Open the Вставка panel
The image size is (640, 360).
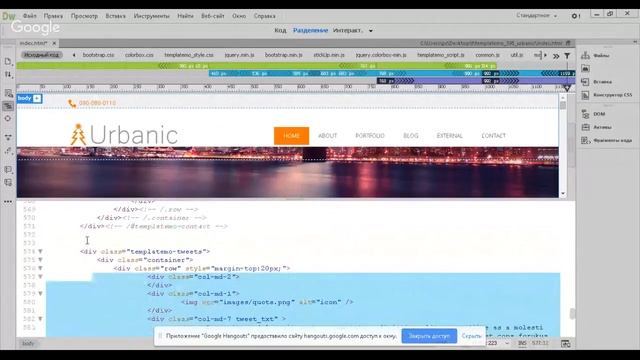click(x=597, y=82)
